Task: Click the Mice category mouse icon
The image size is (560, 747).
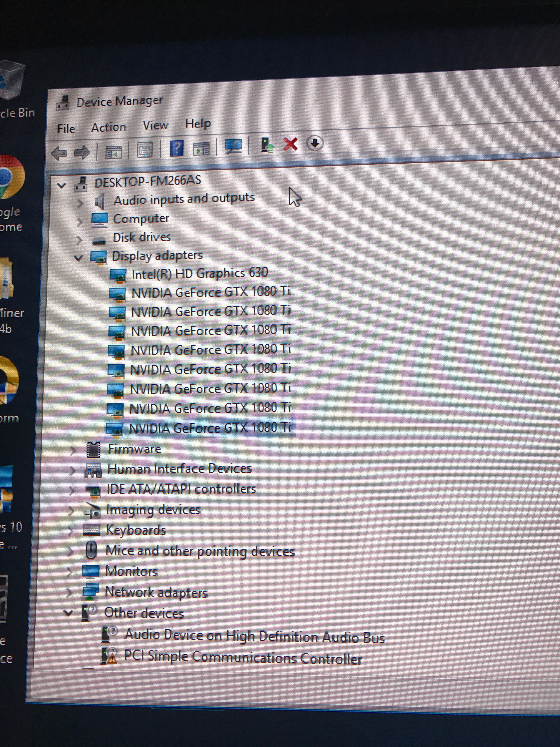Action: coord(91,550)
